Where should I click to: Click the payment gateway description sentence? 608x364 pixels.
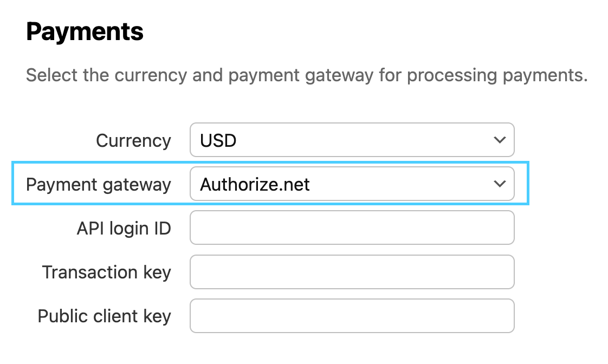[x=306, y=75]
